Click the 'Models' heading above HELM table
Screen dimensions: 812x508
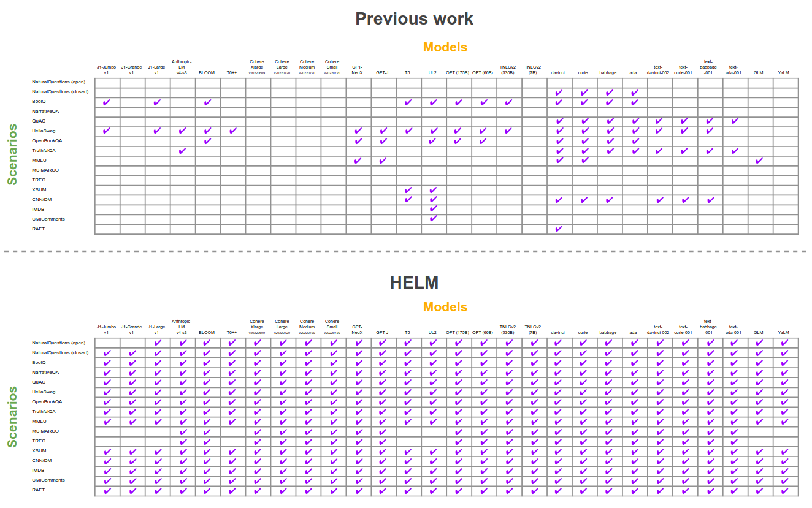(445, 307)
